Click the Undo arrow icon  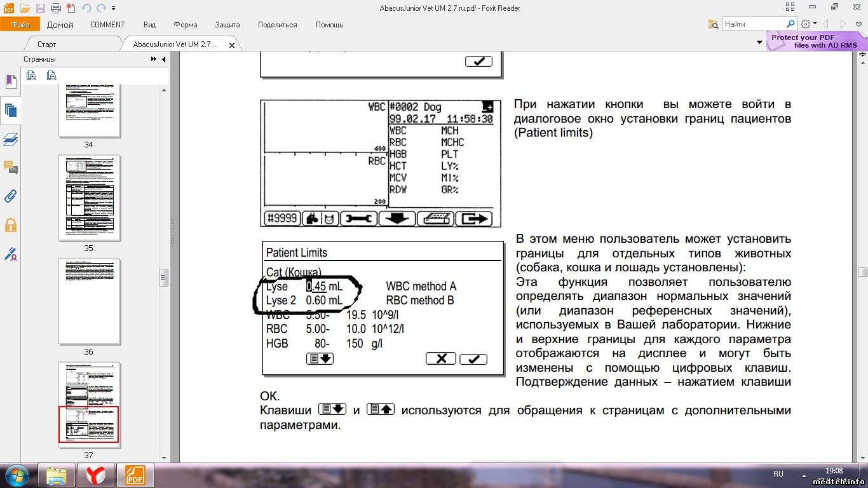86,8
